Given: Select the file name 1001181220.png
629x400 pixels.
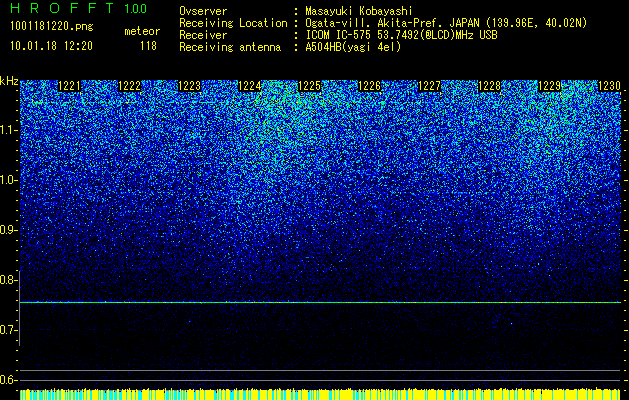Looking at the screenshot, I should pos(52,27).
